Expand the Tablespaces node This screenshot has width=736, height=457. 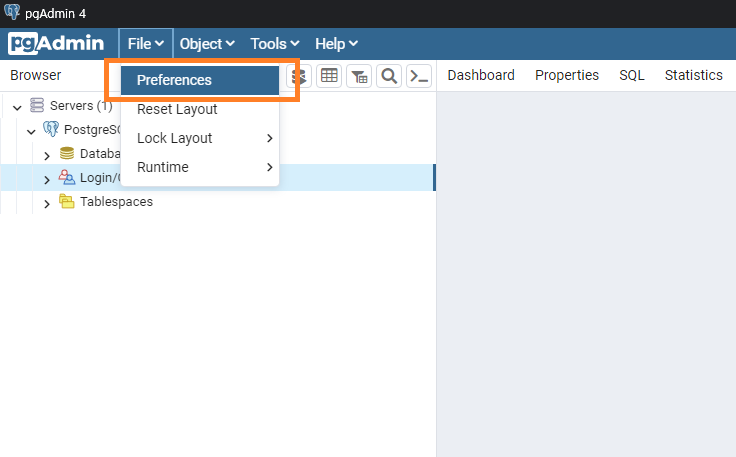[46, 204]
